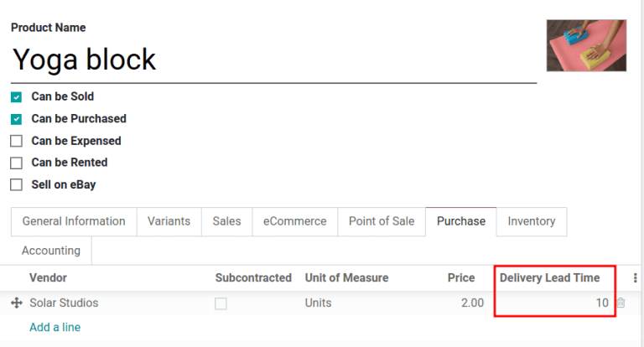This screenshot has height=347, width=644.
Task: Go to the Sales tab
Action: [226, 221]
